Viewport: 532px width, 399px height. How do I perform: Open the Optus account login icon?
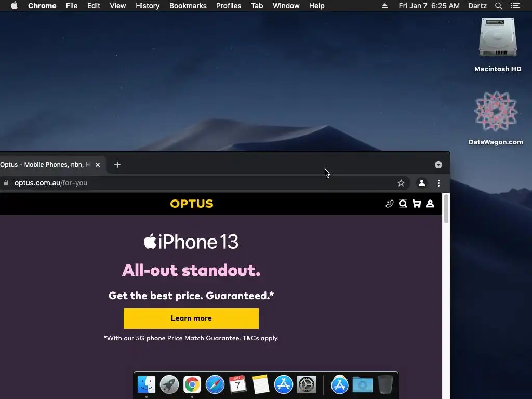click(x=430, y=204)
